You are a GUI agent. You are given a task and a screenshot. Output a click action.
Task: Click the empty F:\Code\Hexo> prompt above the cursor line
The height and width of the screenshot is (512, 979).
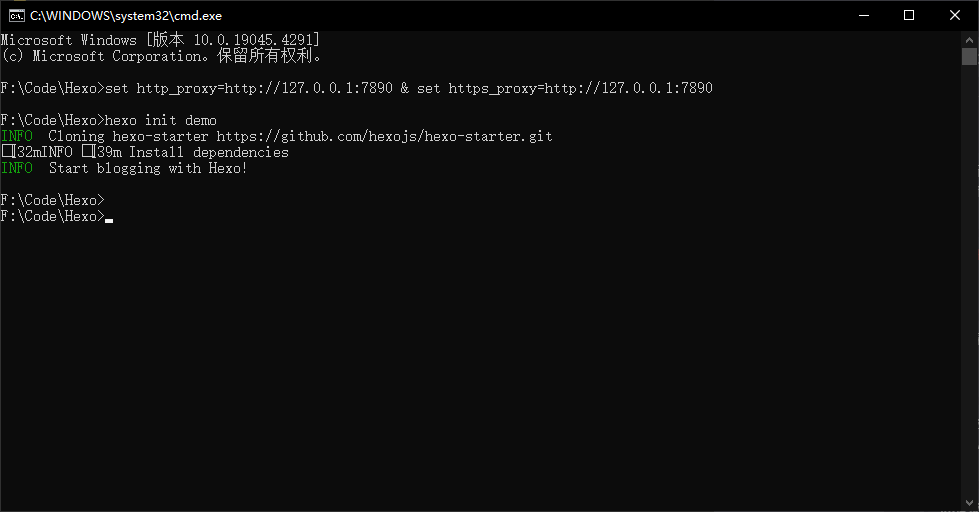(x=52, y=200)
